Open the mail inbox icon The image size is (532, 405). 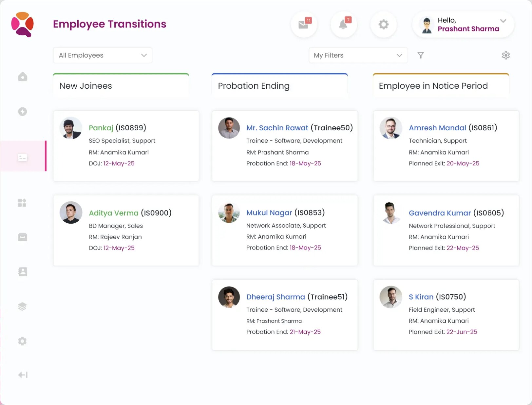coord(304,25)
